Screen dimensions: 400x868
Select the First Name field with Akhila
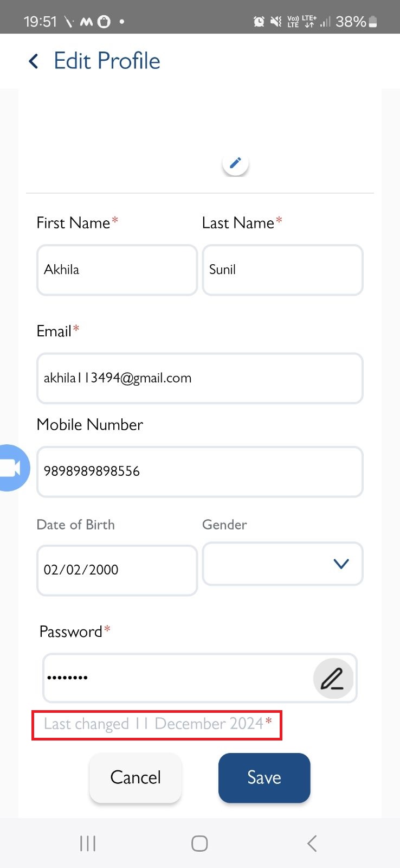click(x=117, y=270)
